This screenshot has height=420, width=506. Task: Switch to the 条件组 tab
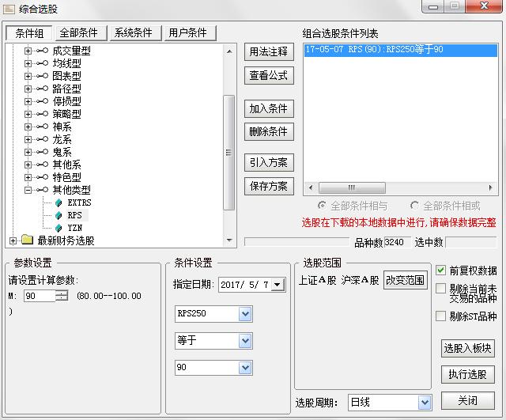[x=29, y=33]
